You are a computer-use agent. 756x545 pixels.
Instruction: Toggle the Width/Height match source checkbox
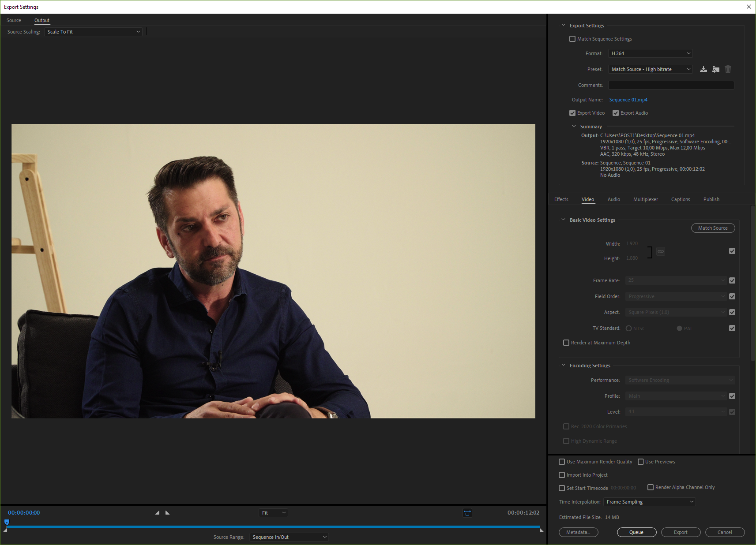pyautogui.click(x=732, y=251)
